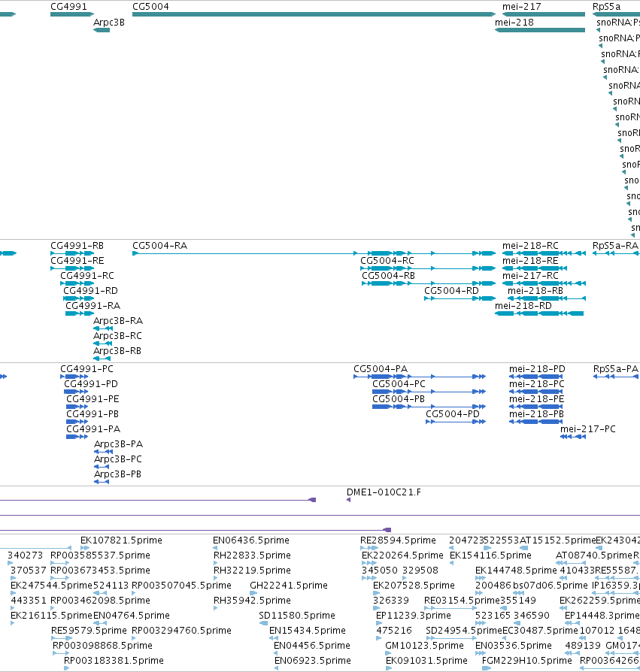Select the CG4991 gene bar
This screenshot has height=672, width=640.
pos(72,14)
